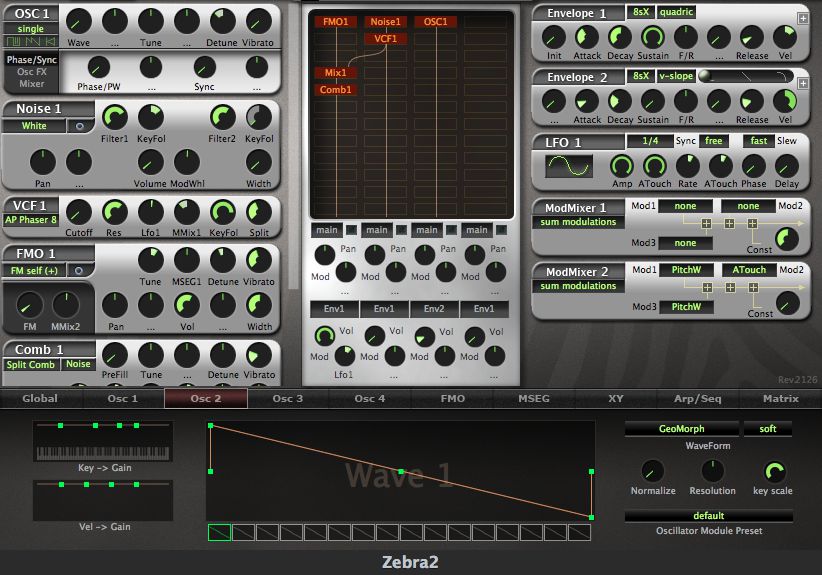Click the 'default' oscillator module preset
Screen dimensions: 822x575
coord(709,516)
